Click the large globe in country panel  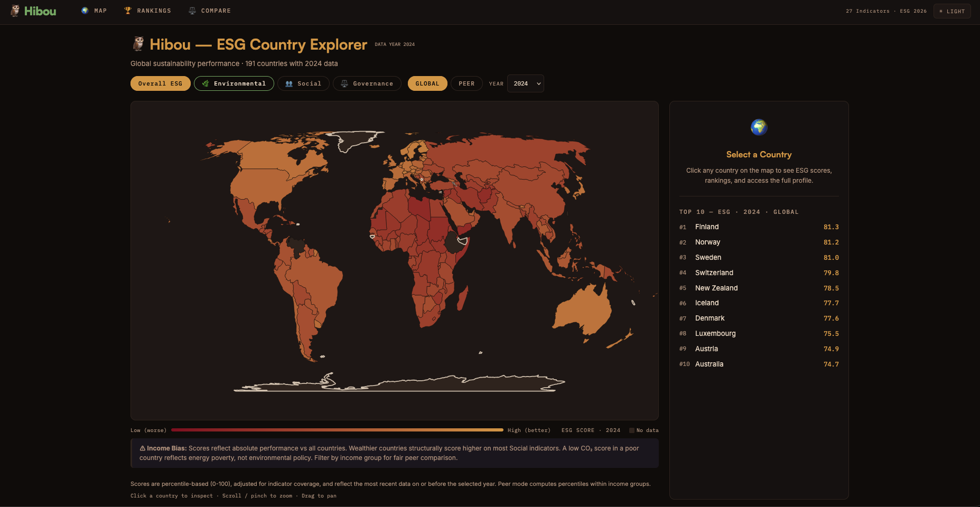coord(759,127)
